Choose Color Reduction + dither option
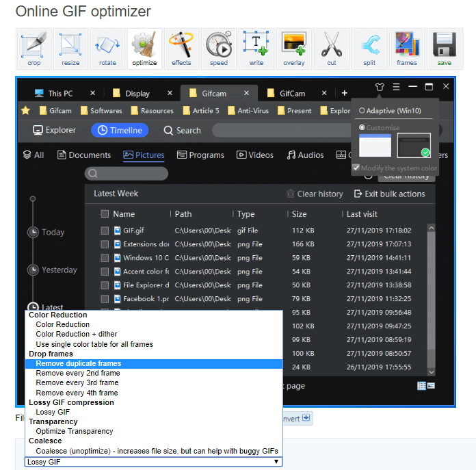Viewport: 476px width, 470px height. pyautogui.click(x=77, y=334)
